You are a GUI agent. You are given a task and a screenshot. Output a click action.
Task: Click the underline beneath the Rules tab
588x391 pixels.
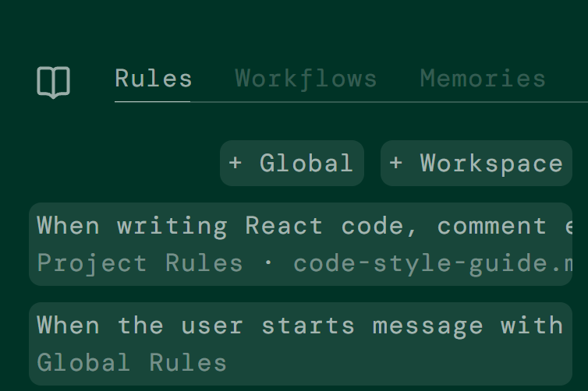point(153,101)
